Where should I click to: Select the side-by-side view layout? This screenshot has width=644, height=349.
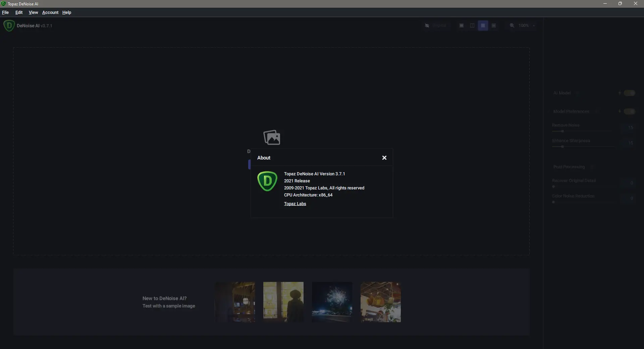483,26
